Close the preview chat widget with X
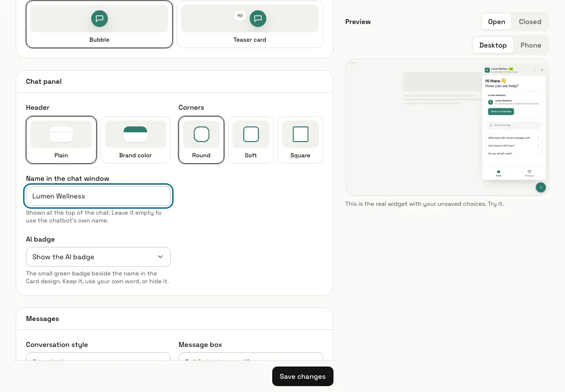 541,70
